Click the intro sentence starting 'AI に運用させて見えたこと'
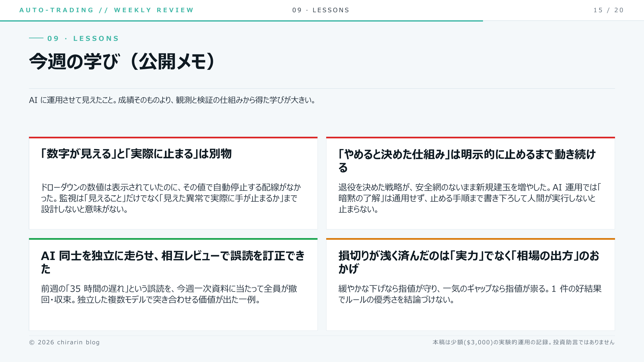Viewport: 644px width, 362px height. click(172, 100)
